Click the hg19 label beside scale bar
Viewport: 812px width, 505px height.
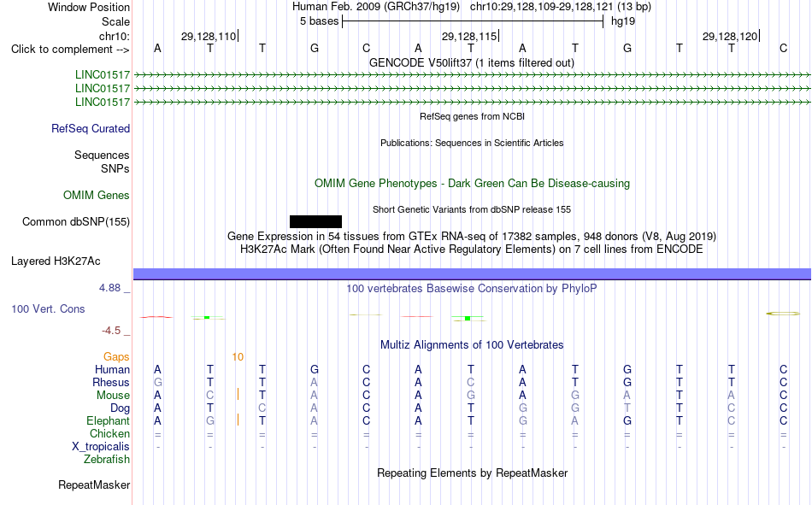[623, 21]
